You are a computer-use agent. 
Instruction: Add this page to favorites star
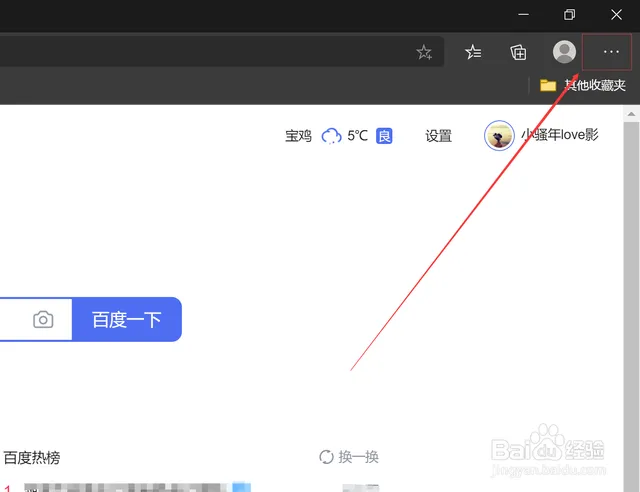coord(424,52)
